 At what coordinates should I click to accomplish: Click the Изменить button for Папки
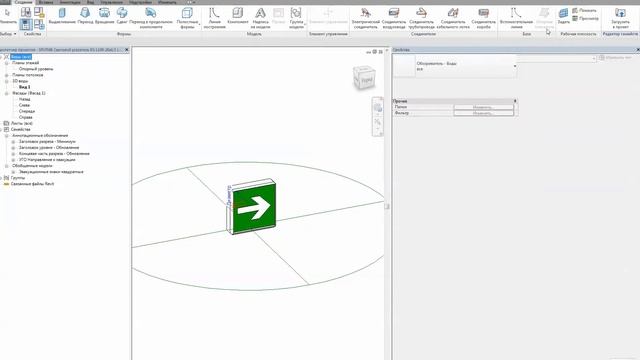pos(483,107)
